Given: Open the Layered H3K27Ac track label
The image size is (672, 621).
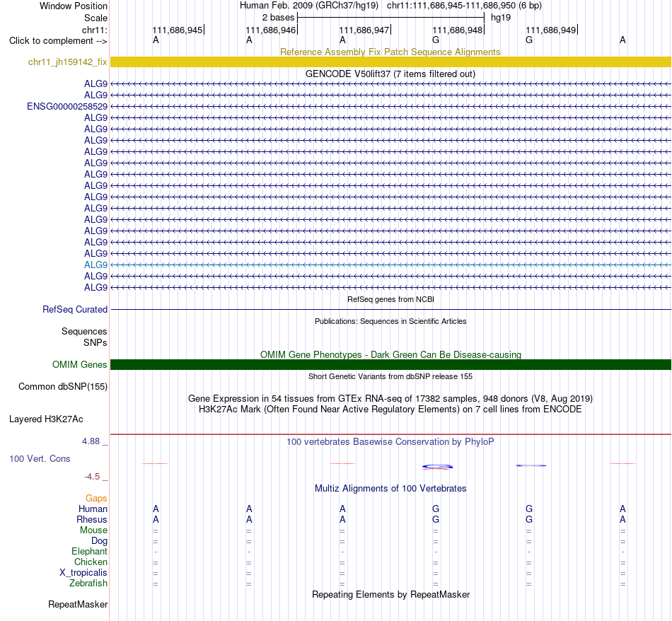Looking at the screenshot, I should (x=46, y=419).
